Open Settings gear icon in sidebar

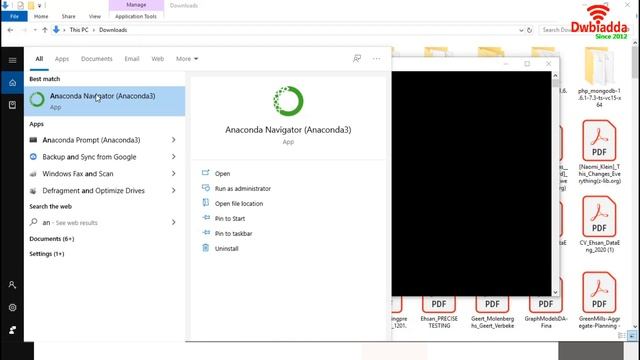tap(12, 307)
